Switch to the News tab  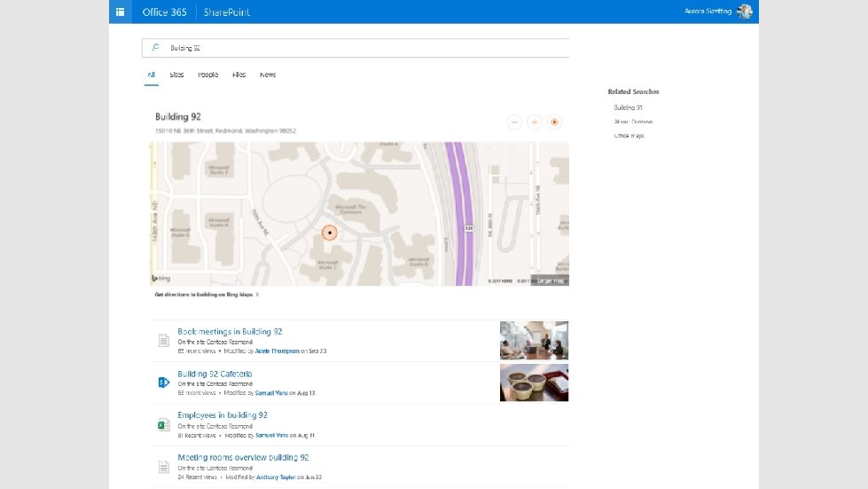tap(268, 75)
